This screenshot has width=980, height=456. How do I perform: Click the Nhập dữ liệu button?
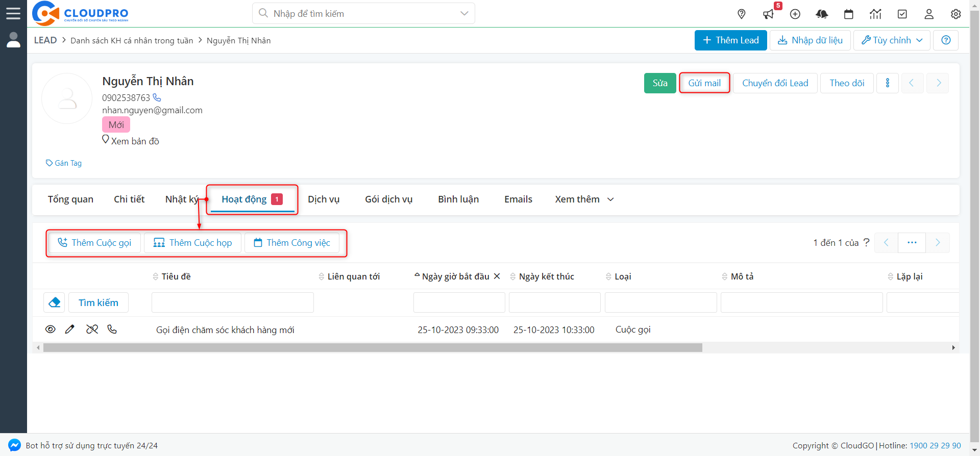(810, 40)
